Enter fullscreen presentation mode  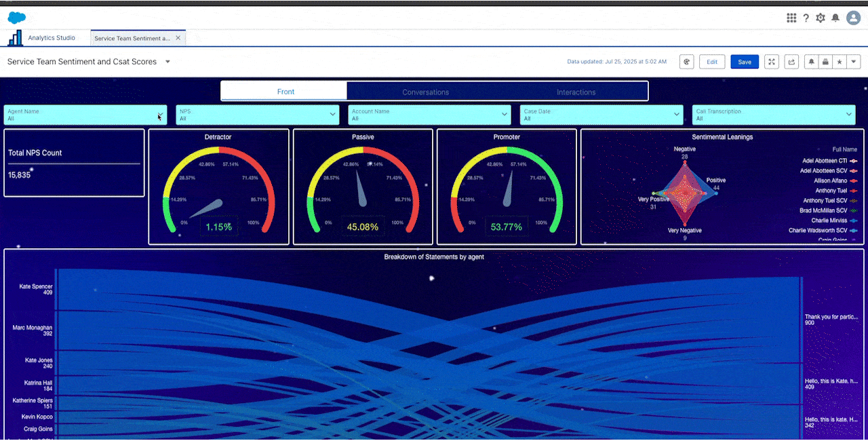772,62
